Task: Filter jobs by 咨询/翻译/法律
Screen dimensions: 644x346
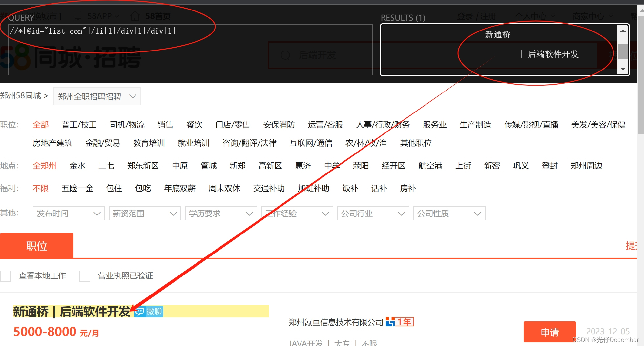Action: tap(250, 143)
